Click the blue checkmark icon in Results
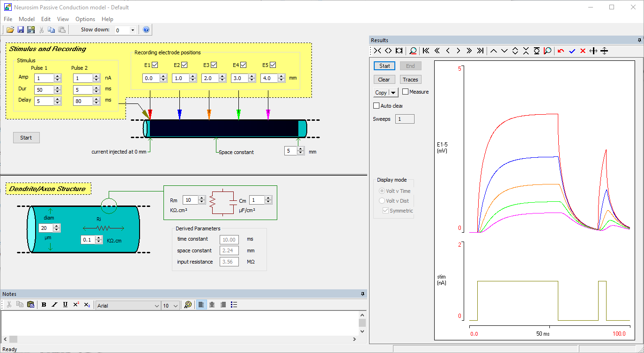Image resolution: width=644 pixels, height=353 pixels. [572, 51]
